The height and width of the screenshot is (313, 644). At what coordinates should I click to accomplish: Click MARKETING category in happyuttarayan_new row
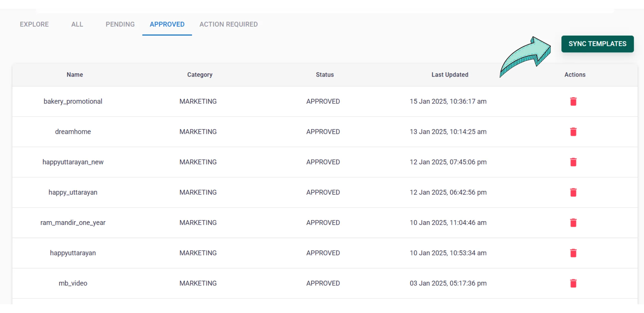(198, 162)
